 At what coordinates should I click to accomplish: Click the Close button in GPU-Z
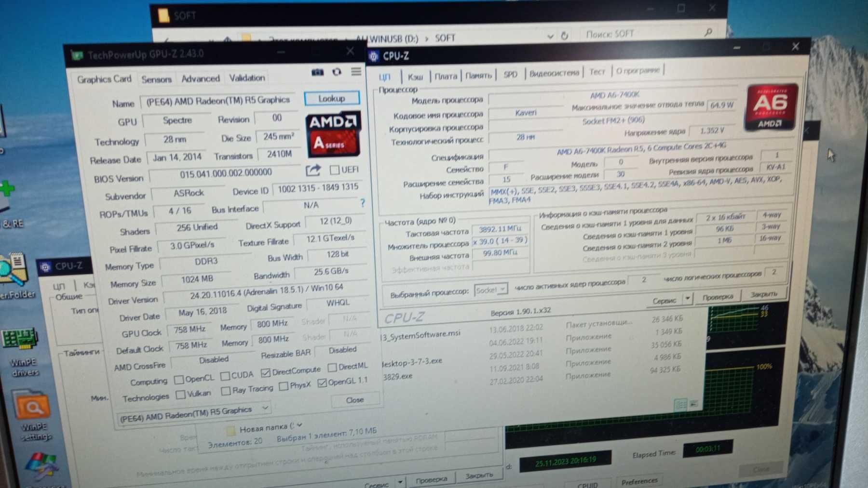355,400
